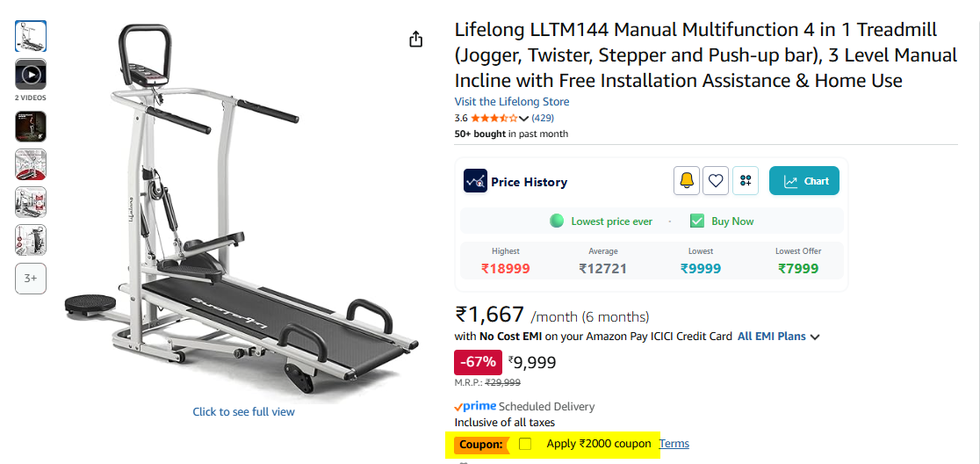Play the product video thumbnail
The image size is (980, 464).
[x=31, y=75]
